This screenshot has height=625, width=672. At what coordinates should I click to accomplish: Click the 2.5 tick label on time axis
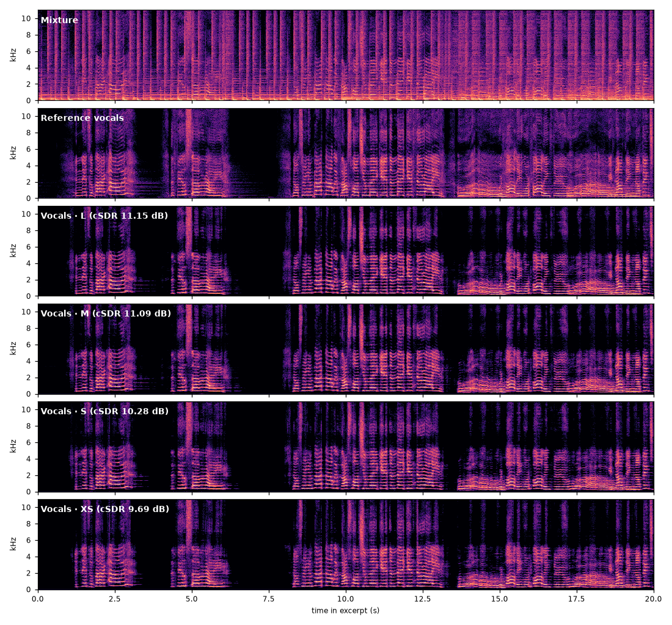coord(115,599)
